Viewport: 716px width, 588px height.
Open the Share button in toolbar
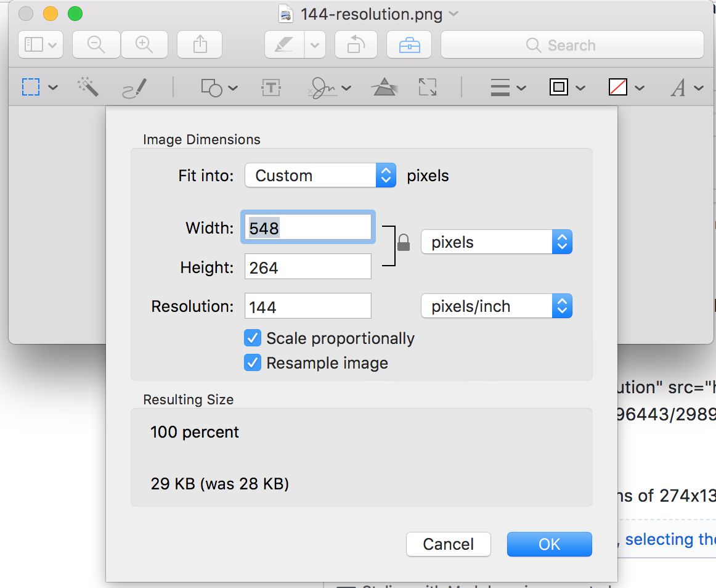(x=200, y=45)
